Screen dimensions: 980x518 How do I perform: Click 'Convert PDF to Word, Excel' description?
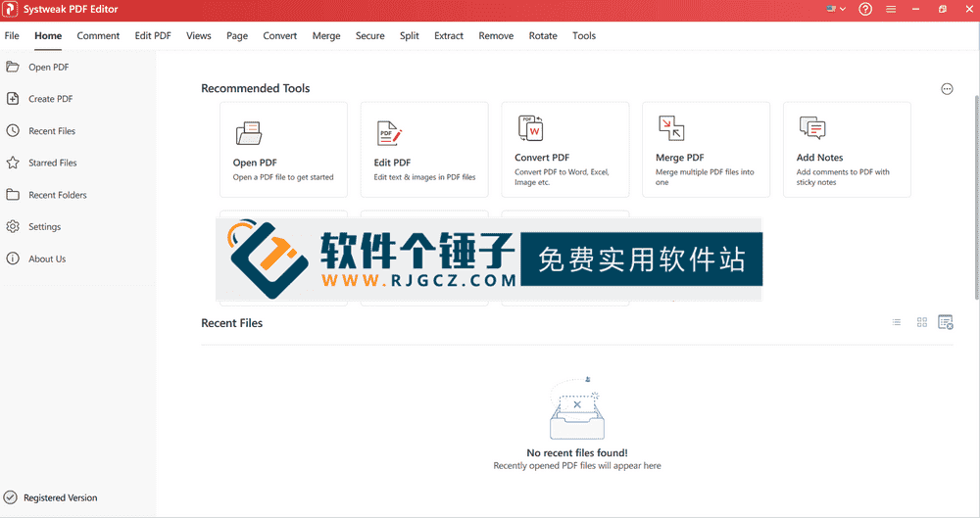tap(562, 177)
